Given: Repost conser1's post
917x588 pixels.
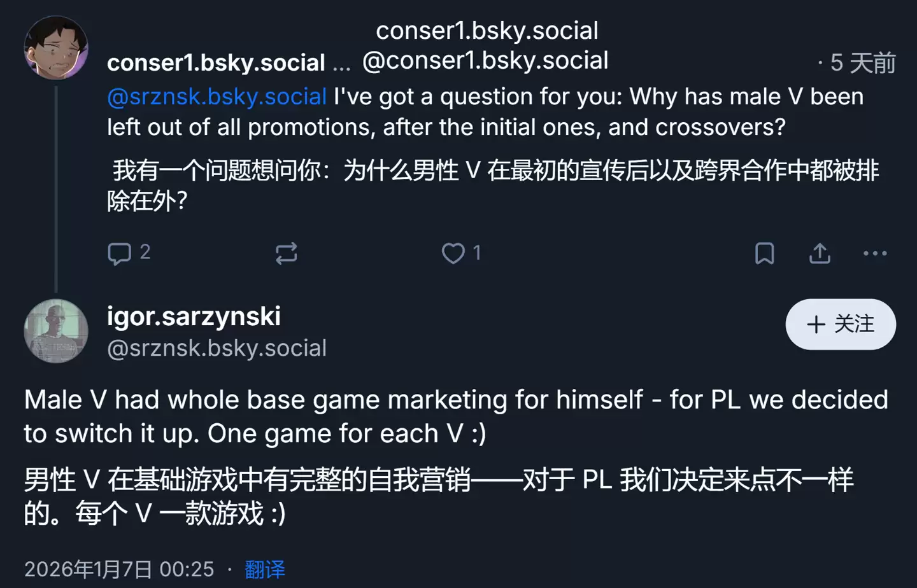Looking at the screenshot, I should click(x=287, y=253).
